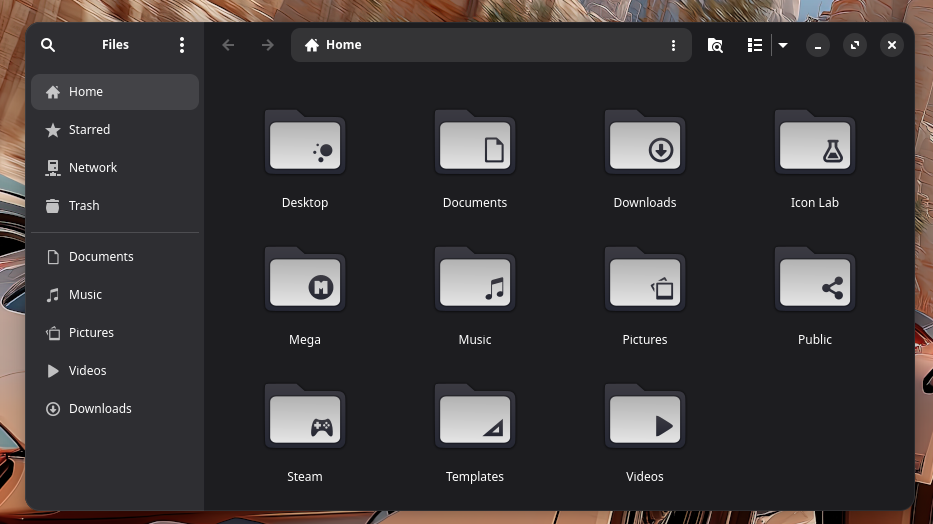The image size is (933, 524).
Task: Go forward with the forward arrow
Action: [x=267, y=45]
